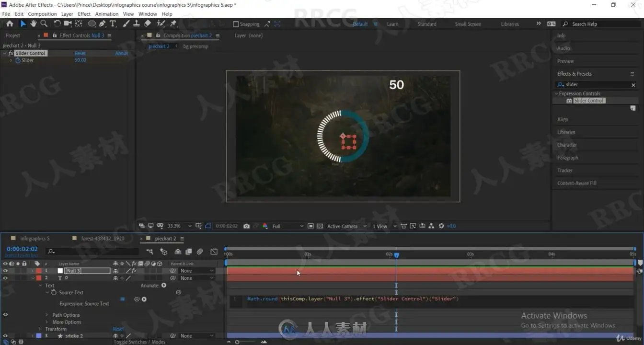Viewport: 644px width, 345px height.
Task: Select the Pen tool
Action: pos(103,23)
